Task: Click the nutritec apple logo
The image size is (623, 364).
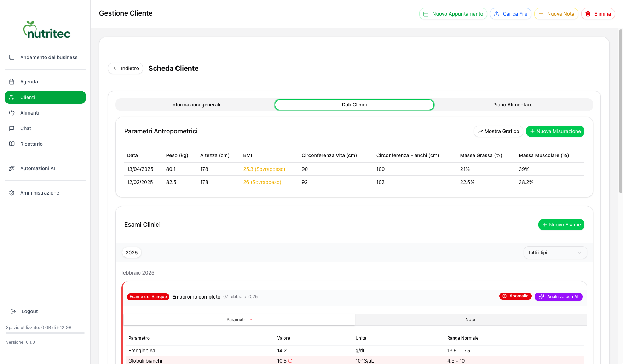Action: point(46,30)
